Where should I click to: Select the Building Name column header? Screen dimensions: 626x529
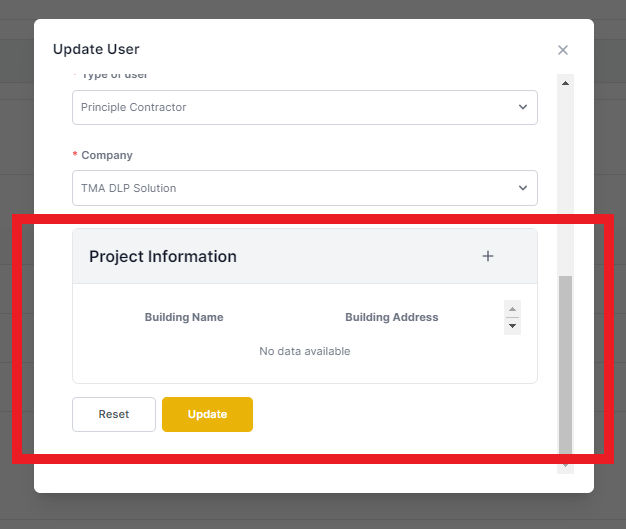[x=184, y=317]
